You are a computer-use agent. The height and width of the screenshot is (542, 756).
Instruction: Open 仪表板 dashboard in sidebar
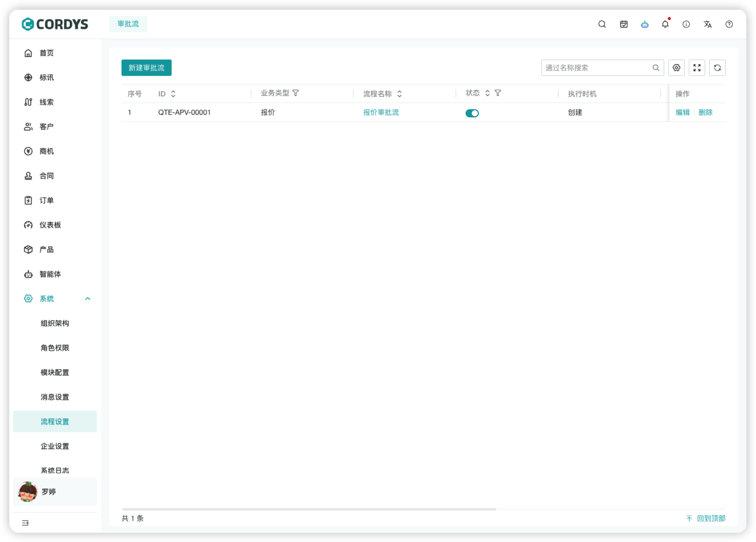click(x=55, y=225)
